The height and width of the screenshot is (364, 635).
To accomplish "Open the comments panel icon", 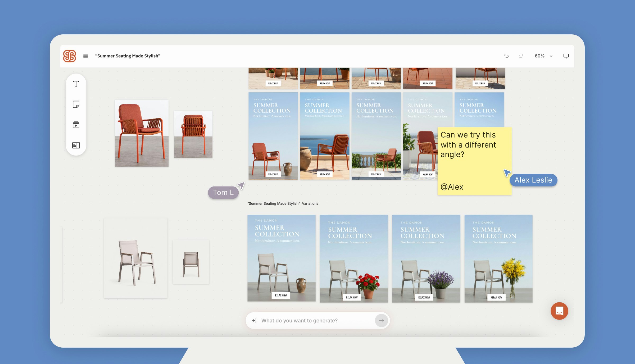I will 566,56.
